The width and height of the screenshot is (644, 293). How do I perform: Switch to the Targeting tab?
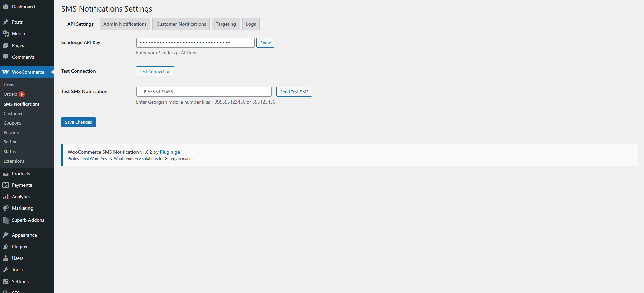point(226,24)
